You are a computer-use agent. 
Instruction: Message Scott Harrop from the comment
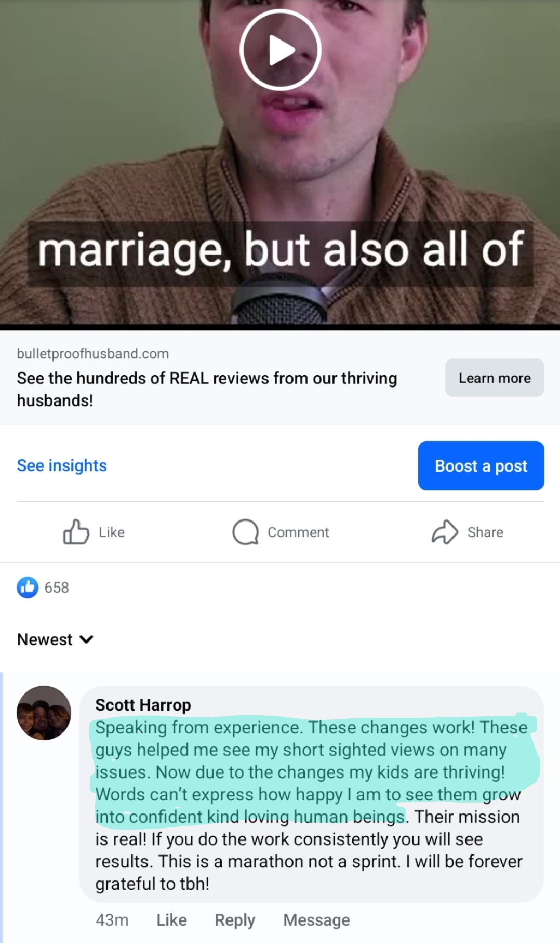[316, 920]
